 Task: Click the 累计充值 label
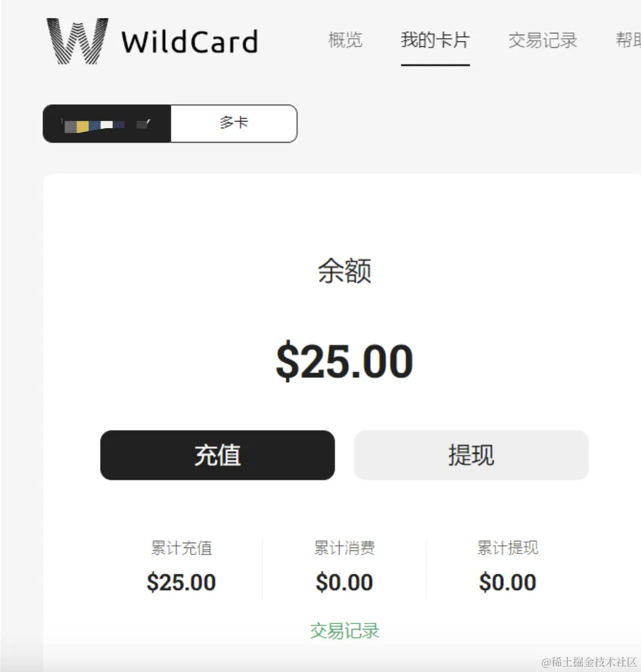(x=182, y=547)
